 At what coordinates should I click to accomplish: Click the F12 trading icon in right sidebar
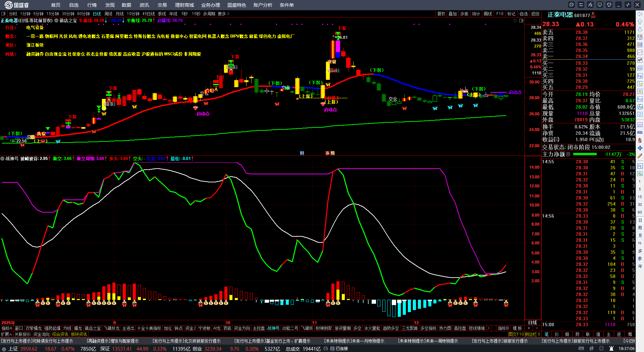(640, 99)
